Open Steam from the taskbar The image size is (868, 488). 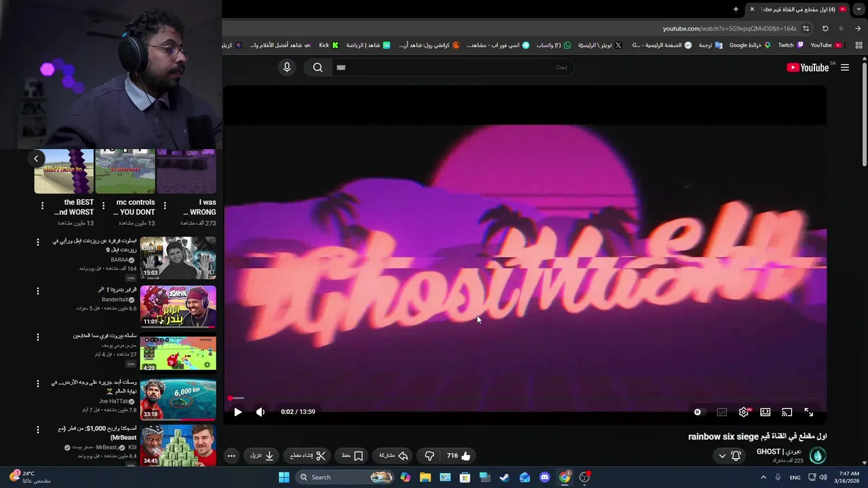(505, 477)
